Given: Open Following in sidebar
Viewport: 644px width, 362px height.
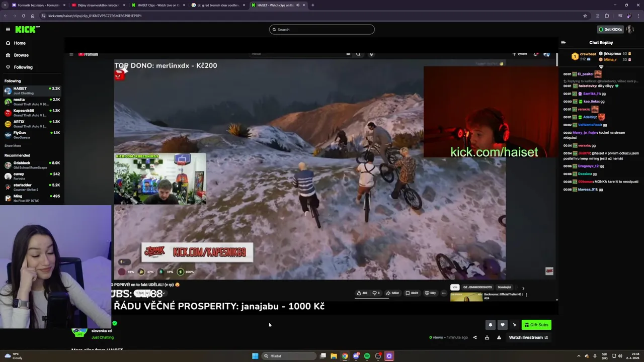Looking at the screenshot, I should point(32,67).
